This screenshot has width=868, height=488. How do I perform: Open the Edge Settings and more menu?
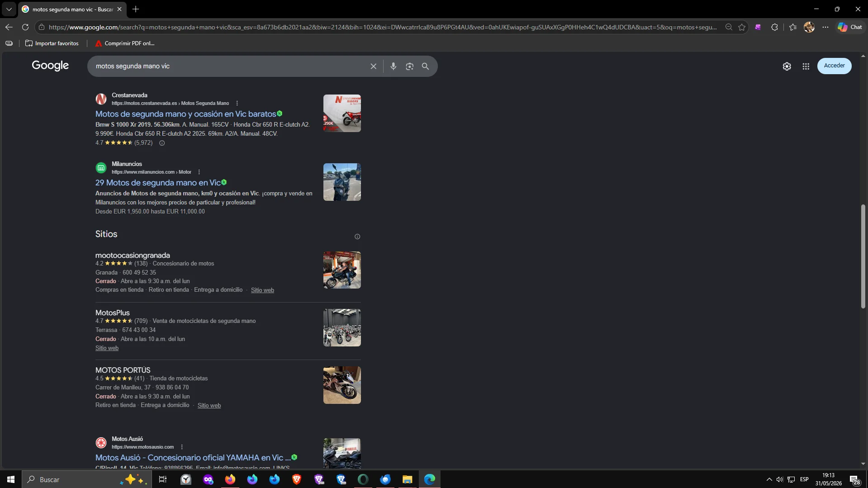[x=825, y=27]
